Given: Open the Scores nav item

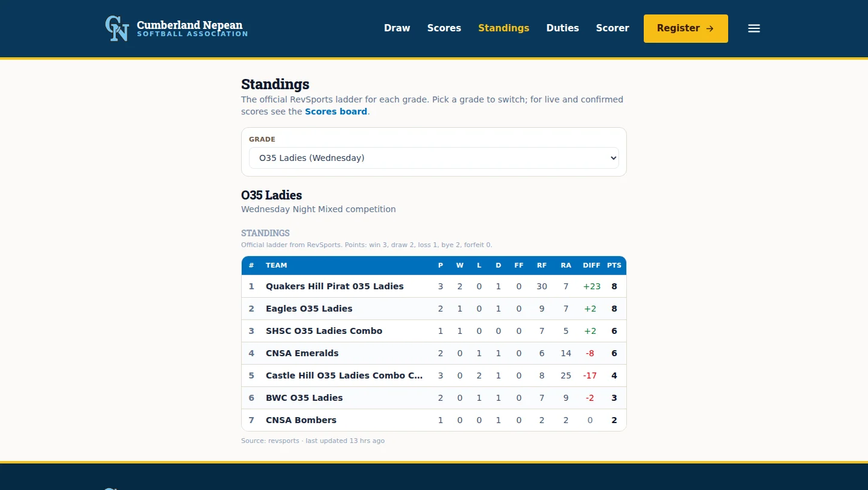Looking at the screenshot, I should point(444,28).
